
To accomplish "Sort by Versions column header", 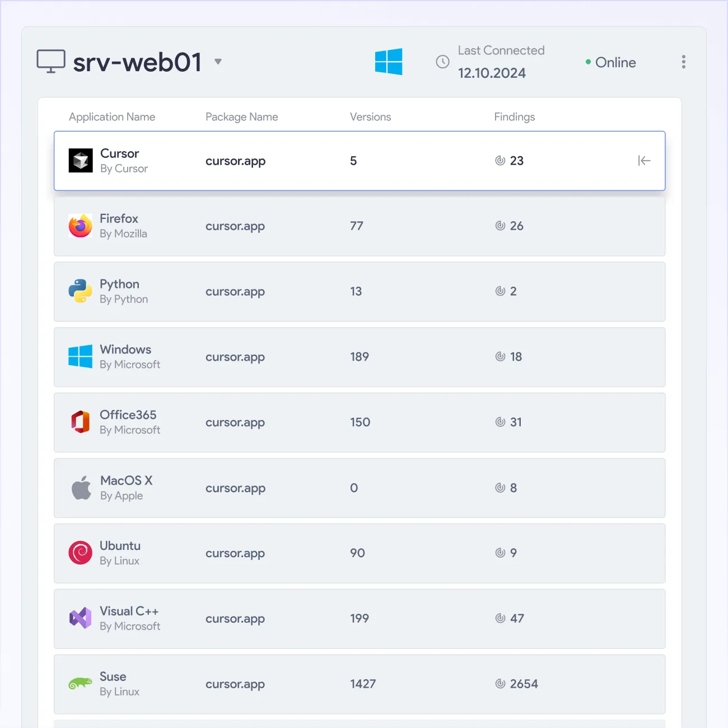I will click(x=371, y=117).
